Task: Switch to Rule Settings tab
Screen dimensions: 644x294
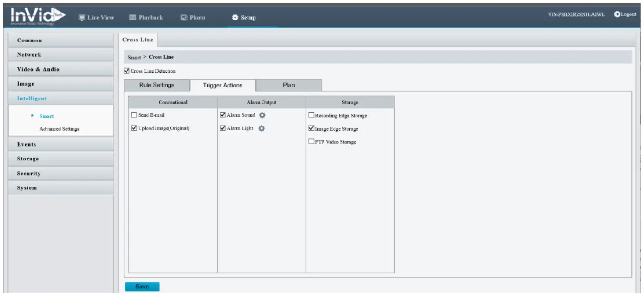Action: [x=157, y=85]
